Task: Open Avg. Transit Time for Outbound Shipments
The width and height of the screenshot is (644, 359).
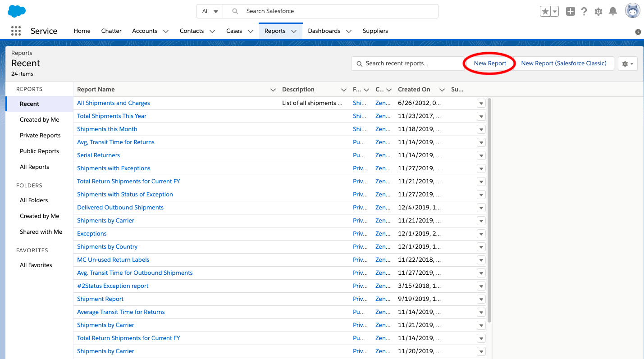Action: tap(135, 273)
